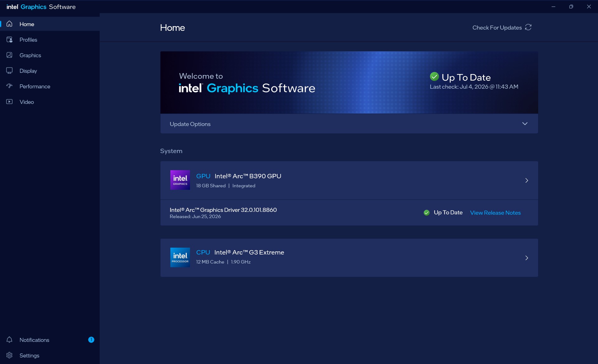598x364 pixels.
Task: Select the Intel Arc B390 GPU name
Action: click(x=248, y=176)
